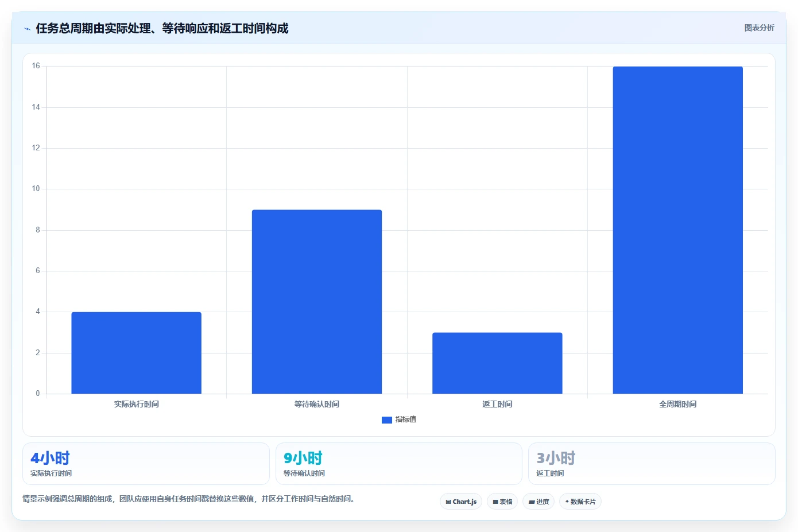Click the 指标值 legend label
The width and height of the screenshot is (798, 532).
point(406,420)
